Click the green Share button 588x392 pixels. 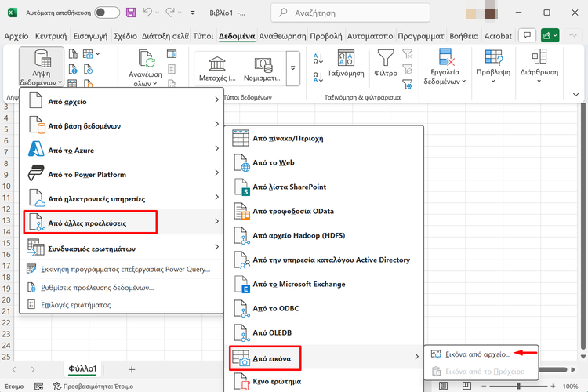pyautogui.click(x=550, y=35)
